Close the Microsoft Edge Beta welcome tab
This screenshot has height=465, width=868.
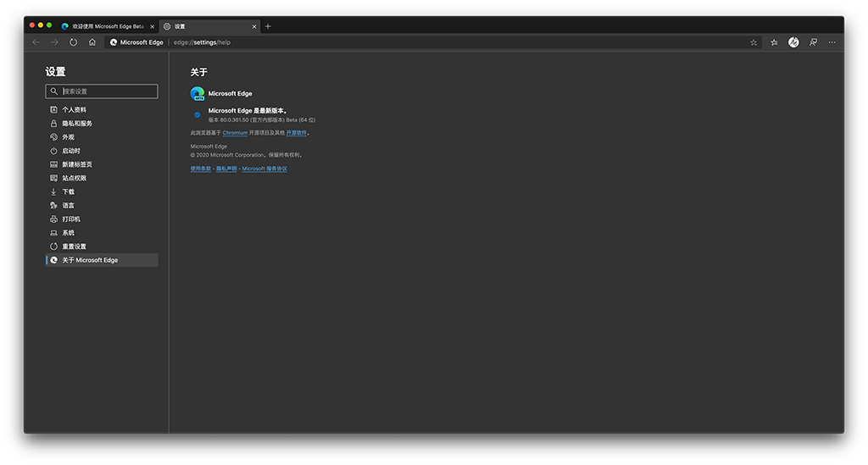tap(153, 26)
